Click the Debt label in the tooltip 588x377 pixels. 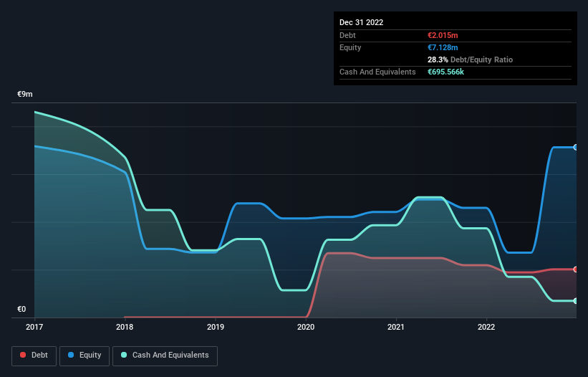tap(347, 35)
